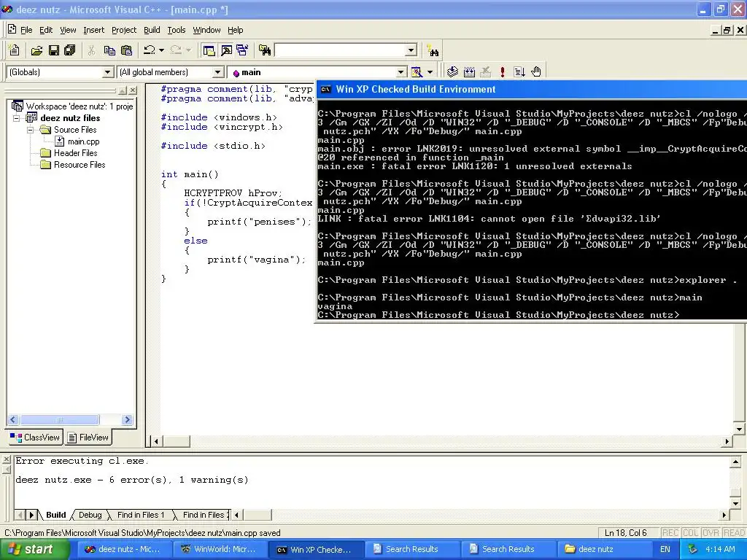
Task: Click the Cut scissors icon
Action: 91,50
